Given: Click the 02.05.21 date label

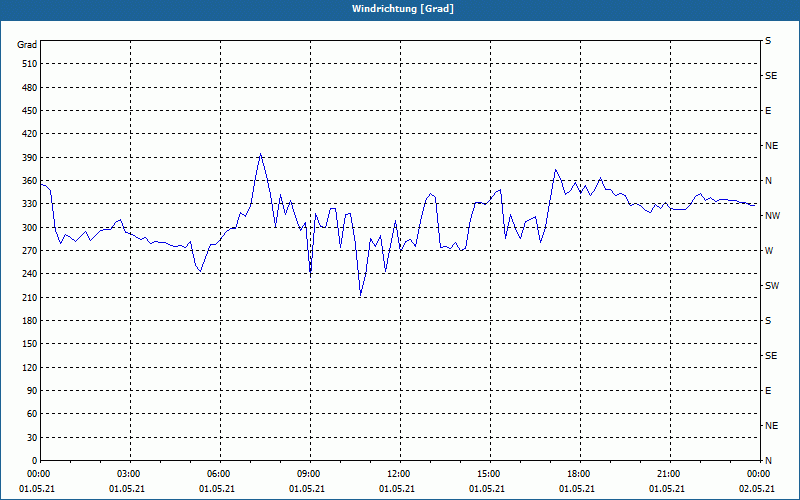Looking at the screenshot, I should tap(757, 489).
